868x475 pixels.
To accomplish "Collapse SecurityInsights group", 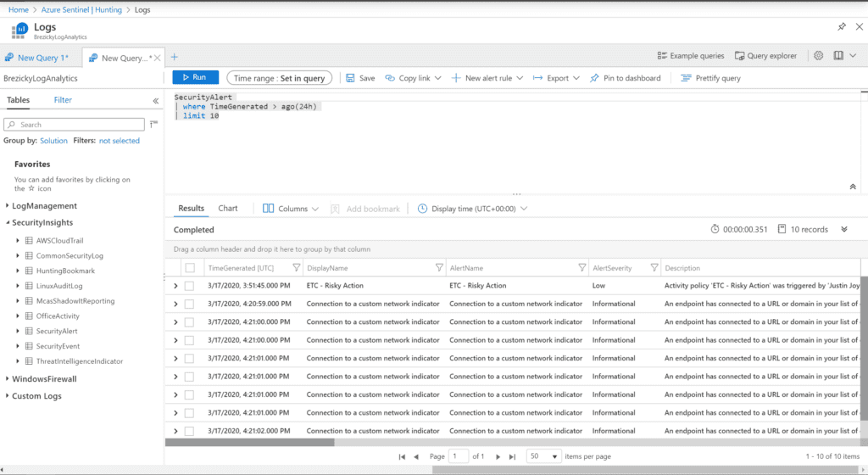I will (x=7, y=222).
